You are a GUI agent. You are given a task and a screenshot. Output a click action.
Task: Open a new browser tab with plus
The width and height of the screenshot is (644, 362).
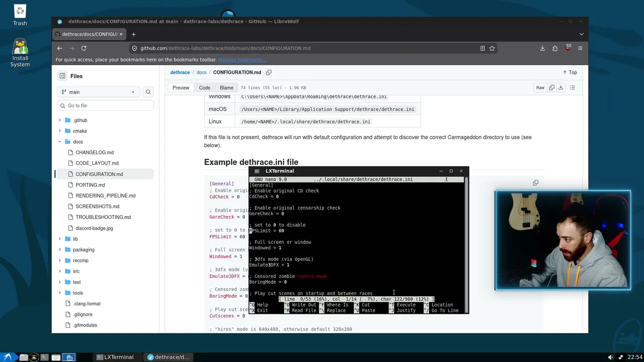(x=134, y=34)
